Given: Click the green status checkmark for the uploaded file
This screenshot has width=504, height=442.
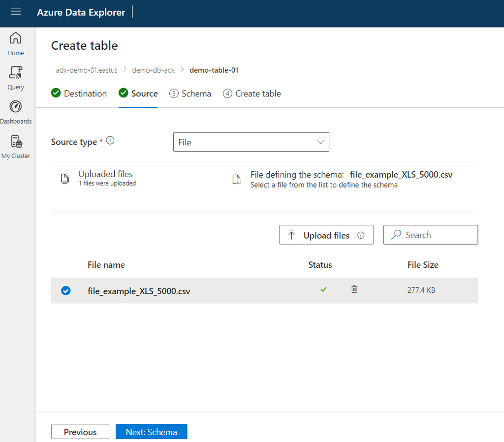Looking at the screenshot, I should click(323, 289).
